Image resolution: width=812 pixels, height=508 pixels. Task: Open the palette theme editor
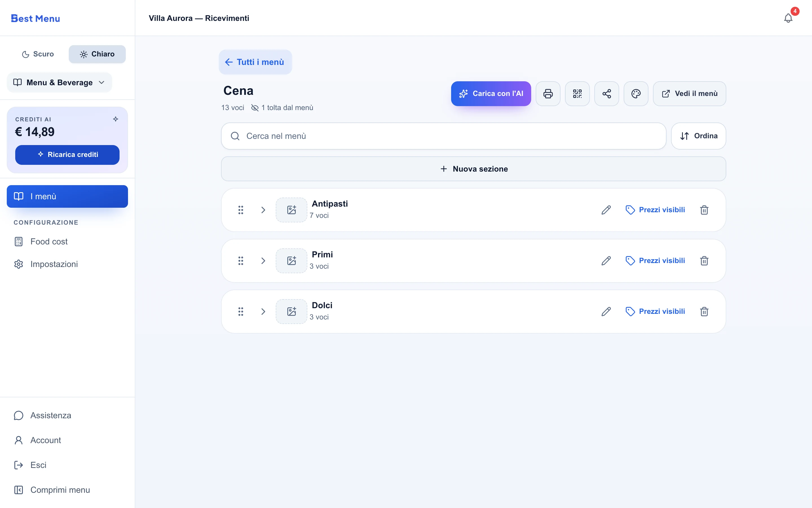click(636, 94)
